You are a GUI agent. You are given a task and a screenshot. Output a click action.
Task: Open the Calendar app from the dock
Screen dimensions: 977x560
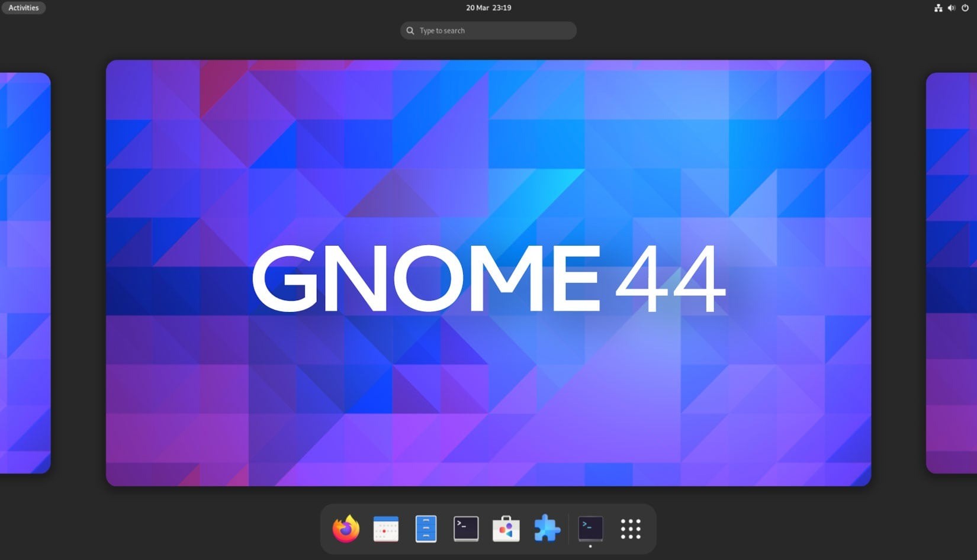coord(385,529)
